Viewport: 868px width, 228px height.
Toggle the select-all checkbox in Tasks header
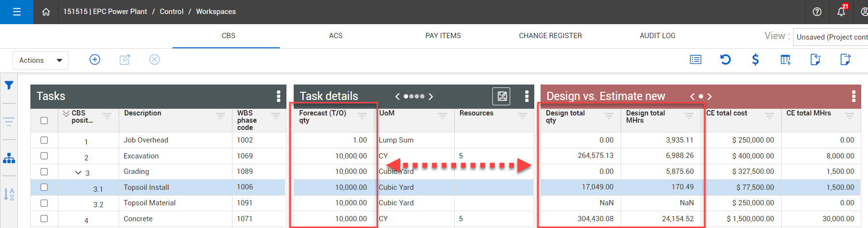point(44,120)
